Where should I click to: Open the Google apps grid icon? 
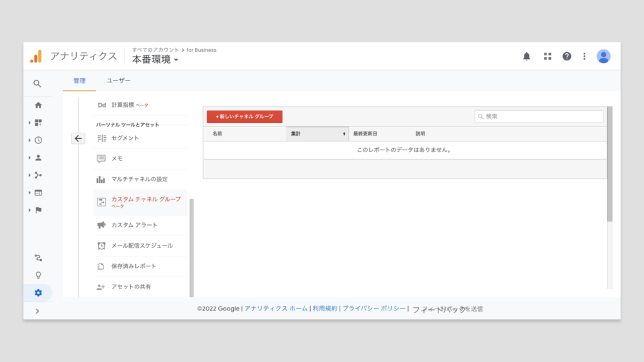point(547,57)
